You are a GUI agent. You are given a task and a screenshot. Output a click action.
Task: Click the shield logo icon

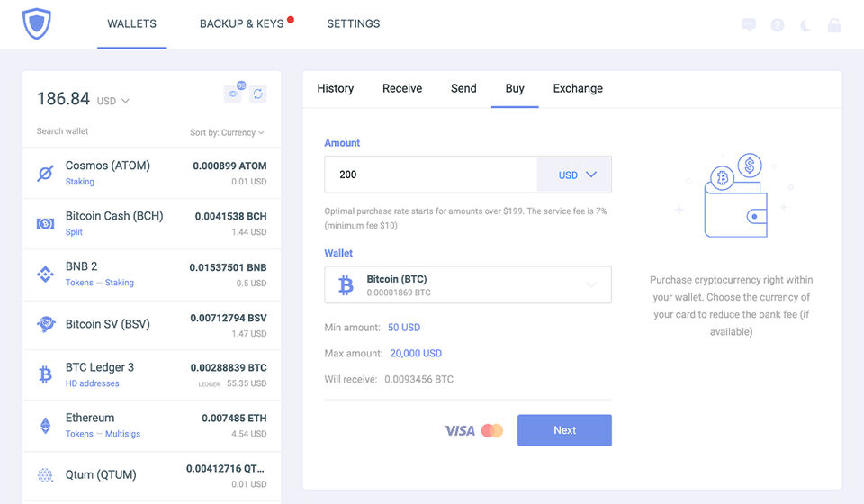(37, 23)
